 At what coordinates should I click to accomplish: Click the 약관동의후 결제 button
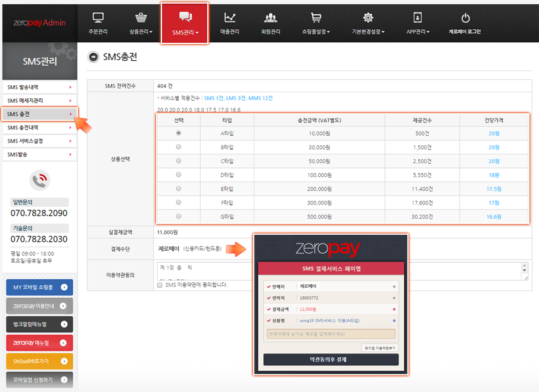331,360
